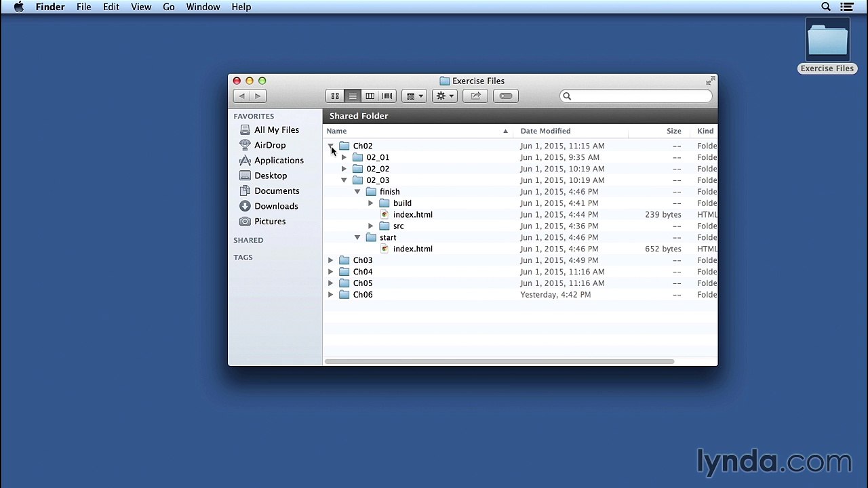Open Desktop in sidebar

(x=270, y=176)
